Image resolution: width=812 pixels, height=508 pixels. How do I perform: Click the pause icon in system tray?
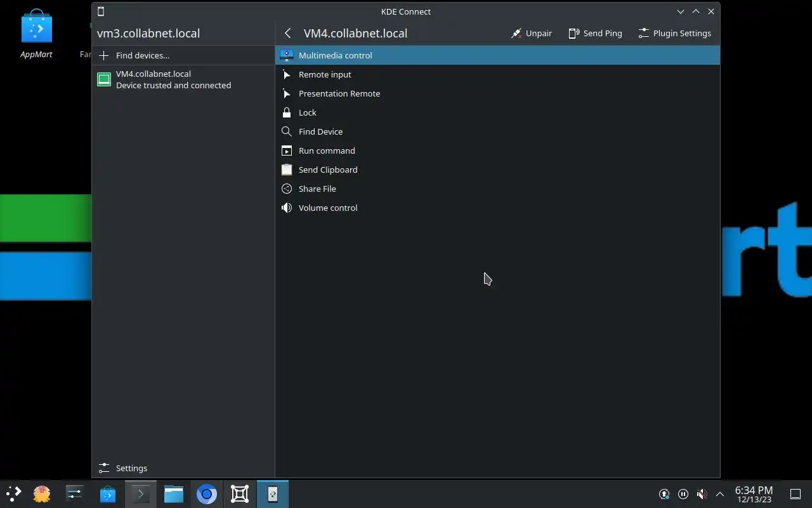[x=683, y=493]
